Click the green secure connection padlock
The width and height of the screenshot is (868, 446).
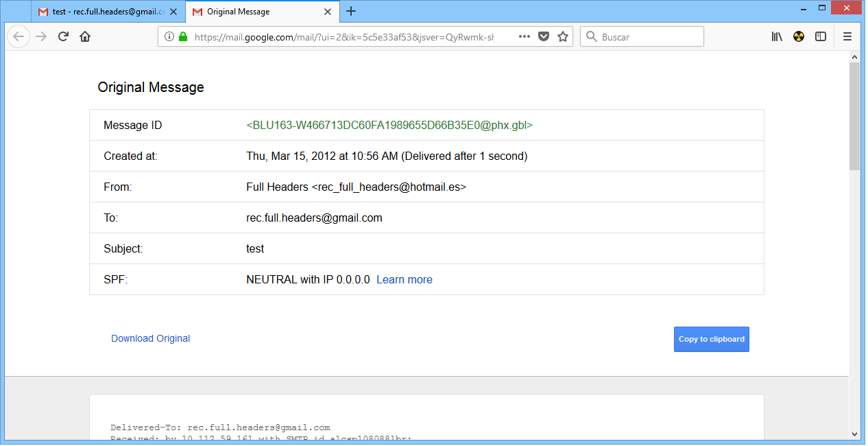coord(183,37)
